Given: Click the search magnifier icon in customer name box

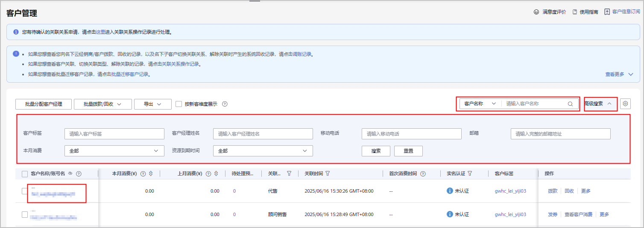Looking at the screenshot, I should (x=570, y=104).
